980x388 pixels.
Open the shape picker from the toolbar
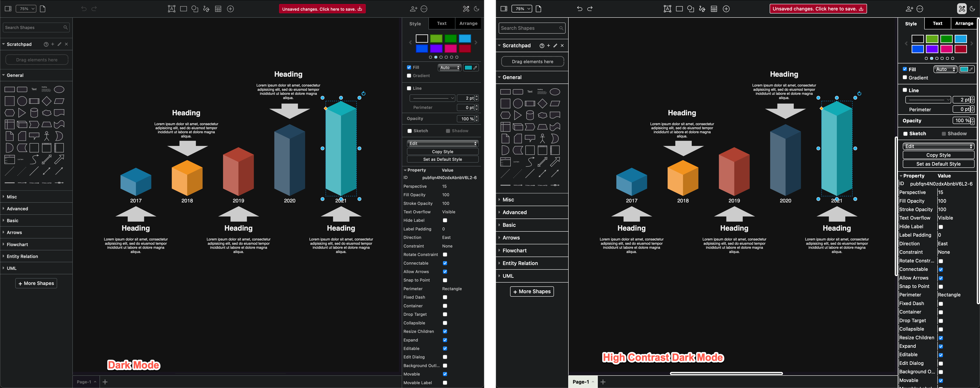click(195, 9)
